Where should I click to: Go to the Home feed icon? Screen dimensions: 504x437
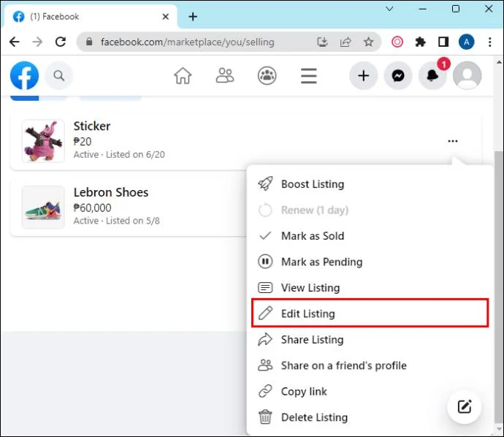click(x=183, y=76)
